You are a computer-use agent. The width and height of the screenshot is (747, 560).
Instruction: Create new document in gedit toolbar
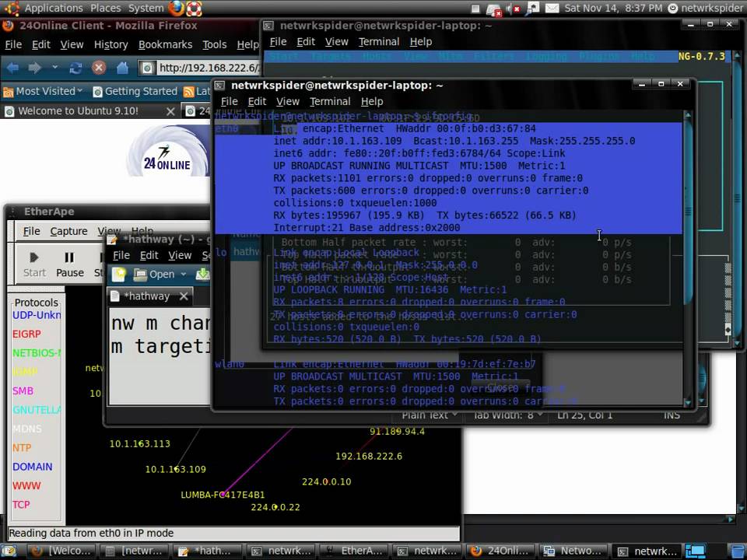tap(118, 275)
